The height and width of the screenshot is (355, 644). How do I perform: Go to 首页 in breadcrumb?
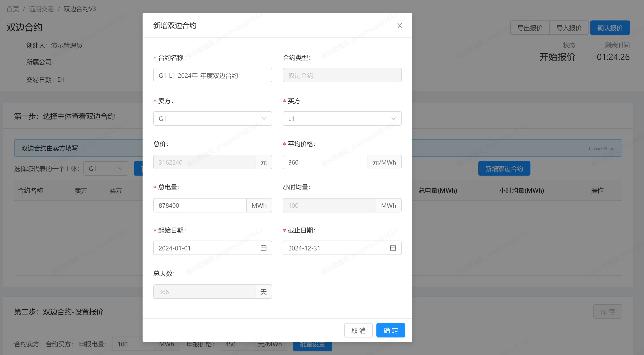pos(13,9)
